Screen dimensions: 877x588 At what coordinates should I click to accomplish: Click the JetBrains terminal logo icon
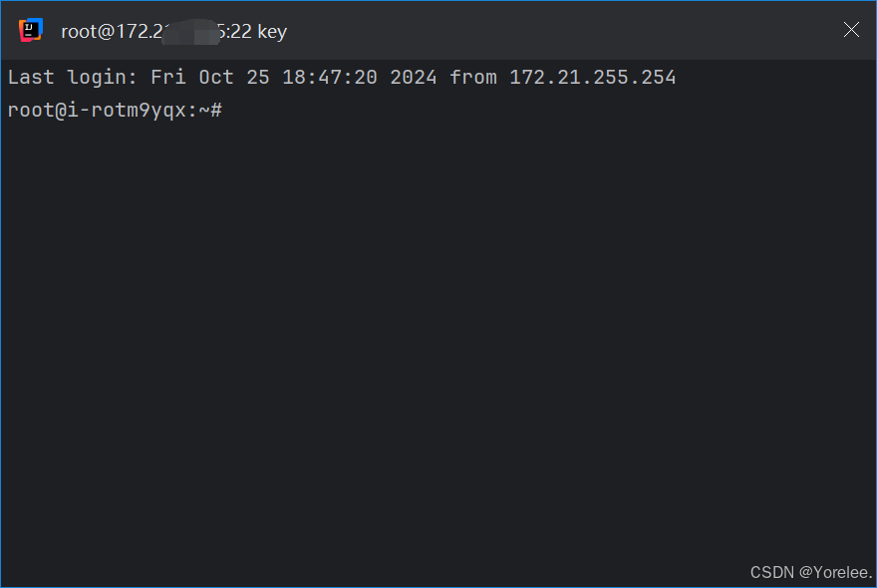point(30,30)
